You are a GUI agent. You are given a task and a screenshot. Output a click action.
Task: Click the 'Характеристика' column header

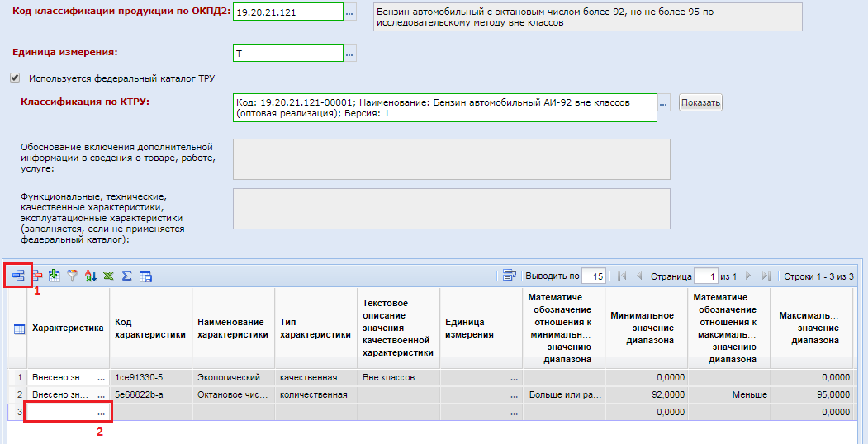coord(68,328)
